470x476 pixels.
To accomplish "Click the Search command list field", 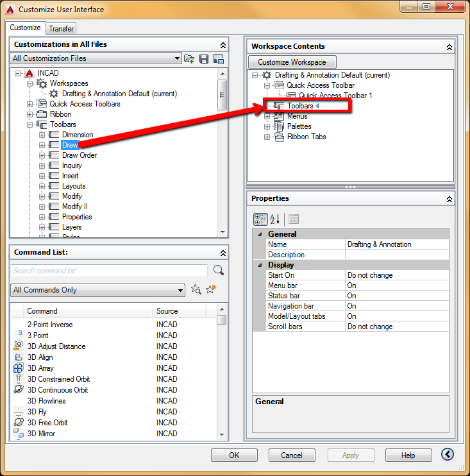I will pyautogui.click(x=109, y=271).
